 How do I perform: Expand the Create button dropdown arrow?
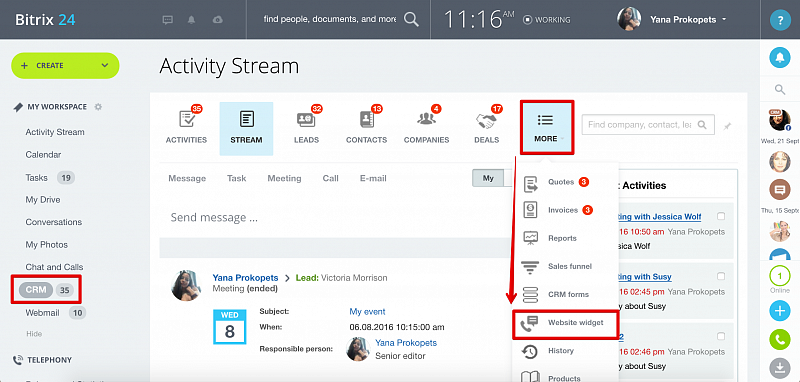point(105,65)
